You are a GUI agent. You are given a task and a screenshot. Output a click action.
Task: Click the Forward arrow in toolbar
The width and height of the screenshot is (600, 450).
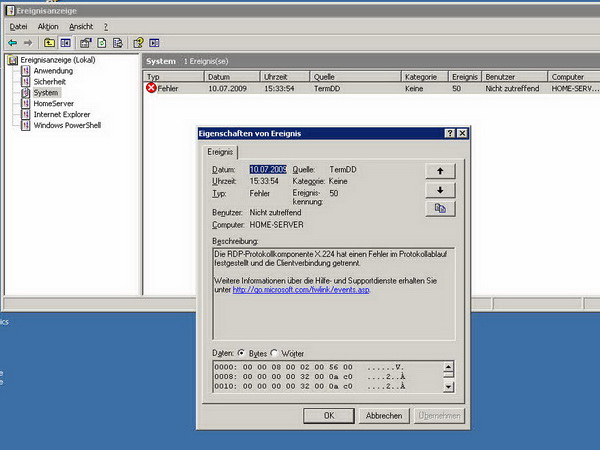coord(28,43)
